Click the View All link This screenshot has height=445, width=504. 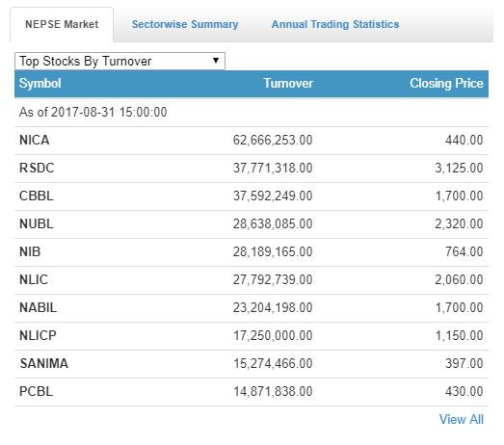462,419
